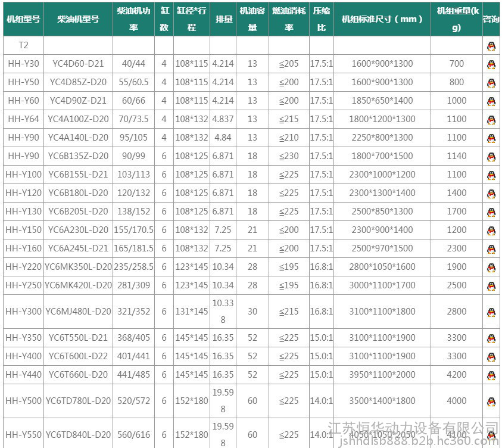Click dimension 3950*1100*2000
Image resolution: width=502 pixels, height=448 pixels.
[x=382, y=375]
